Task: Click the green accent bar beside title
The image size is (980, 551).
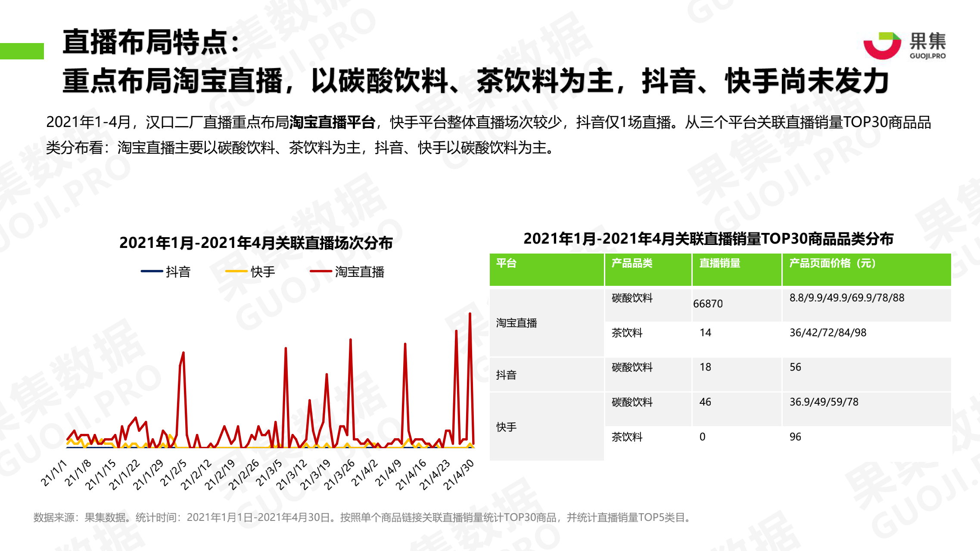Action: coord(22,51)
